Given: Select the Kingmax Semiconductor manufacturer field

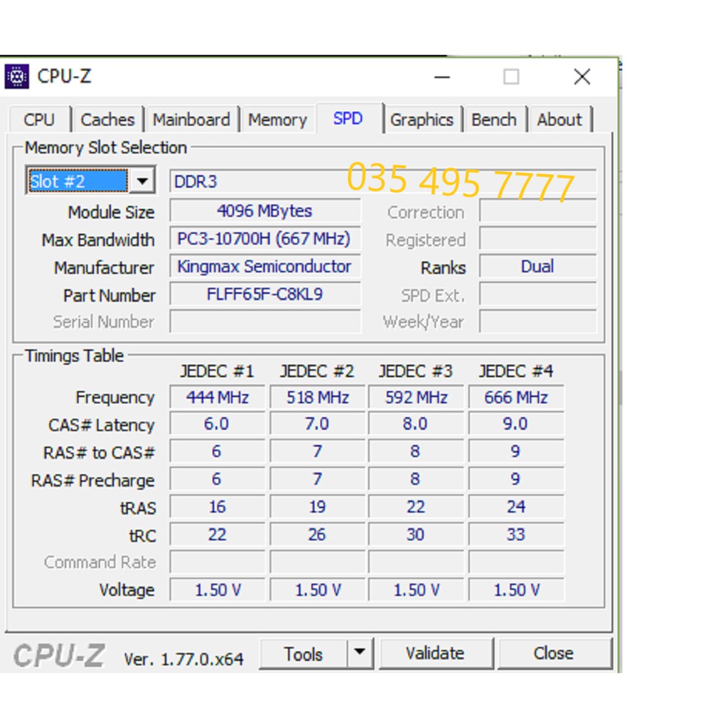Looking at the screenshot, I should tap(264, 267).
